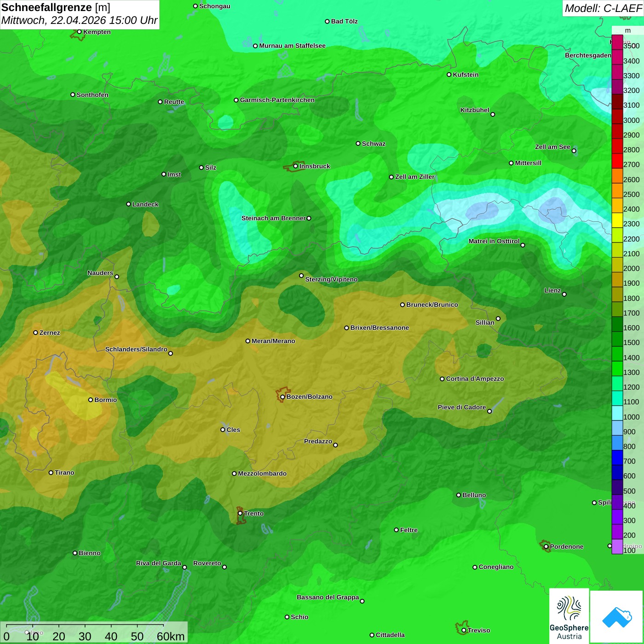Click the legend value 1000
Screen dimensions: 644x644
point(631,417)
